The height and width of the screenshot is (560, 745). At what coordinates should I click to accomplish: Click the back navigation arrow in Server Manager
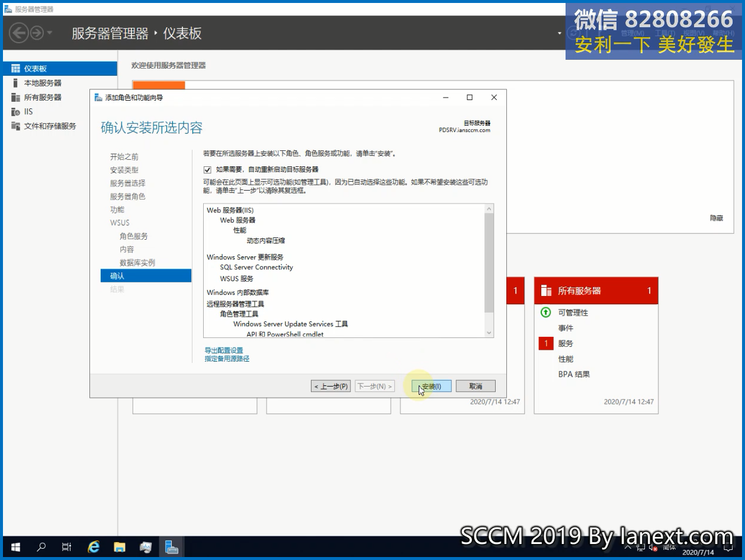[x=18, y=33]
